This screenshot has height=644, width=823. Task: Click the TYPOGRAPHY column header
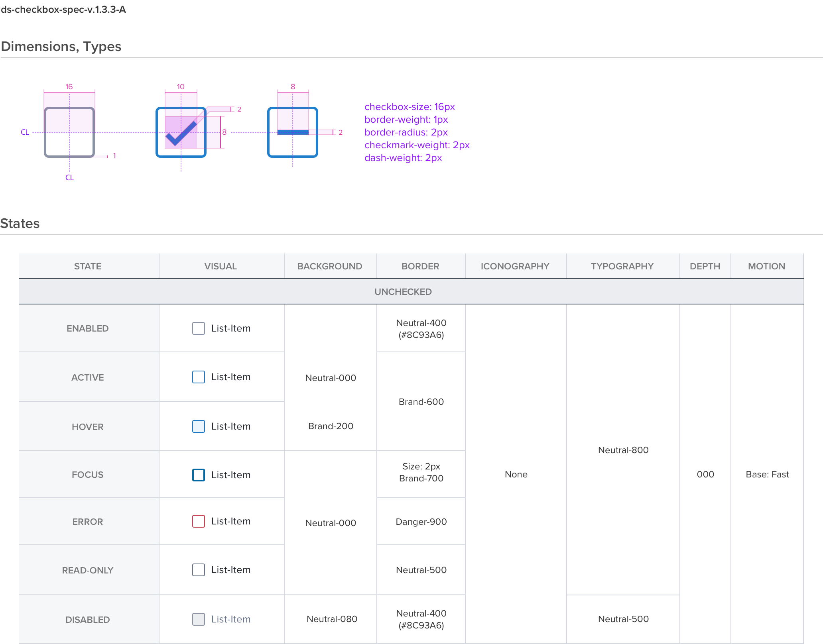(622, 266)
